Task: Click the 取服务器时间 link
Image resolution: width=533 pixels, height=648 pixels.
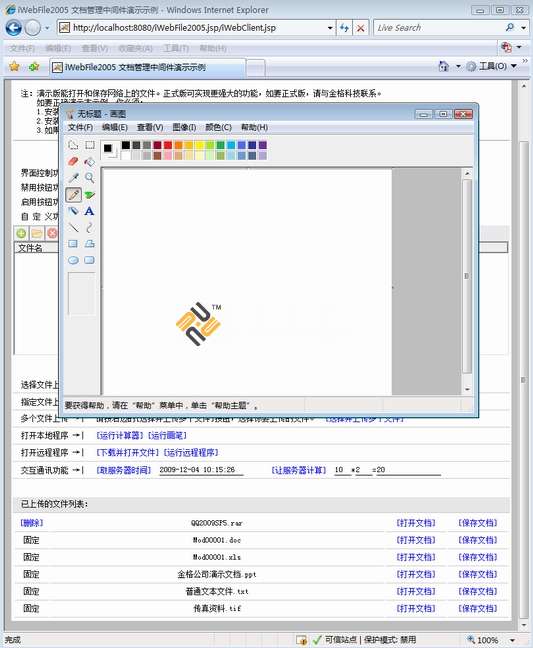Action: click(x=124, y=470)
